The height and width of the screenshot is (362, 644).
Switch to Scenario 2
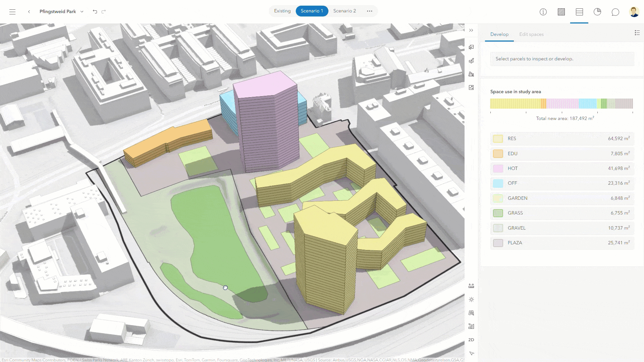click(344, 11)
